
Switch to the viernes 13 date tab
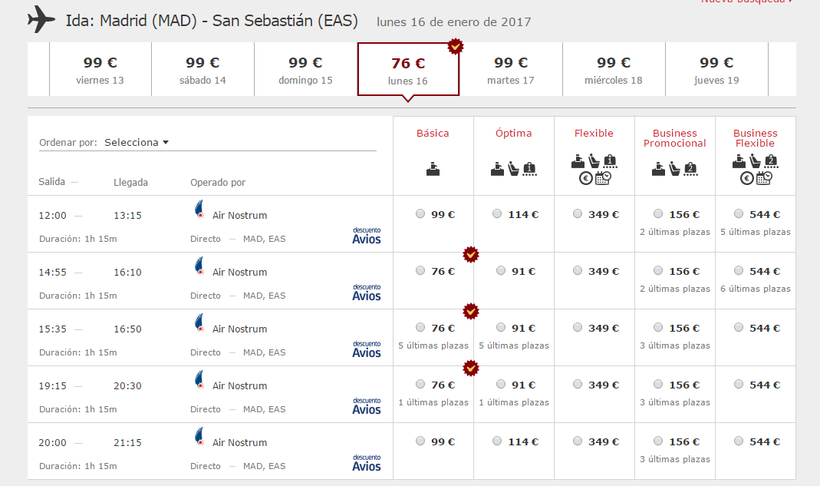click(x=100, y=70)
